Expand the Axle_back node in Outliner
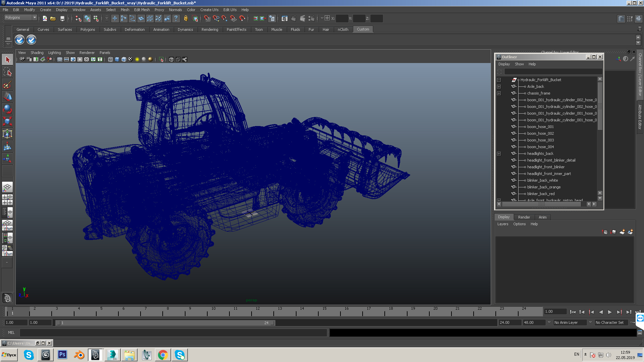 point(499,86)
